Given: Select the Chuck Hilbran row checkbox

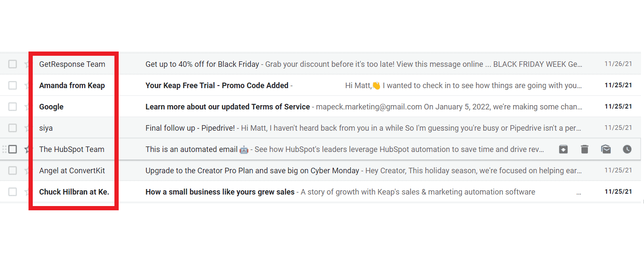Looking at the screenshot, I should click(12, 192).
